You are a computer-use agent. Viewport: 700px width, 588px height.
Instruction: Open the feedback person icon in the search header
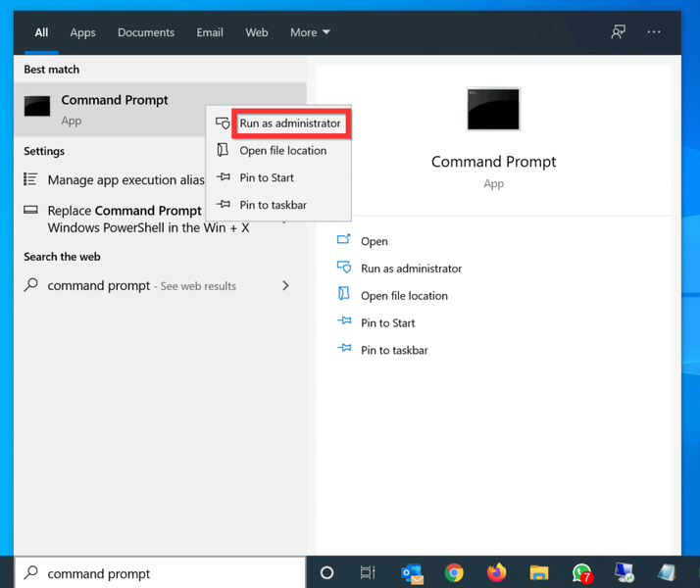click(x=618, y=32)
